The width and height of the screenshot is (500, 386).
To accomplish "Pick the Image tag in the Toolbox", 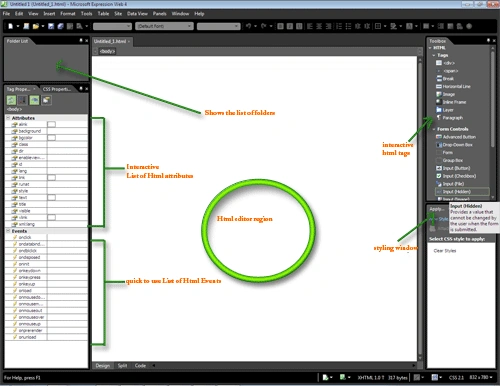I will point(446,94).
